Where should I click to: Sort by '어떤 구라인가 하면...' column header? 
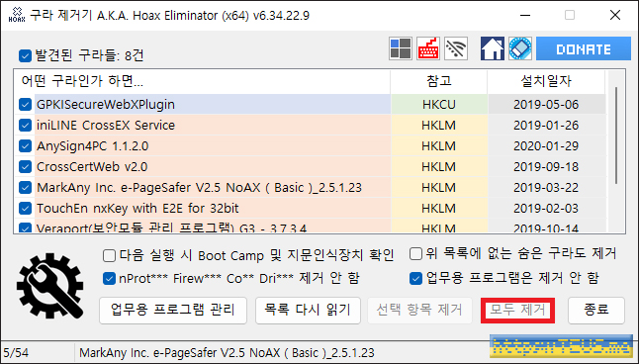tap(202, 81)
